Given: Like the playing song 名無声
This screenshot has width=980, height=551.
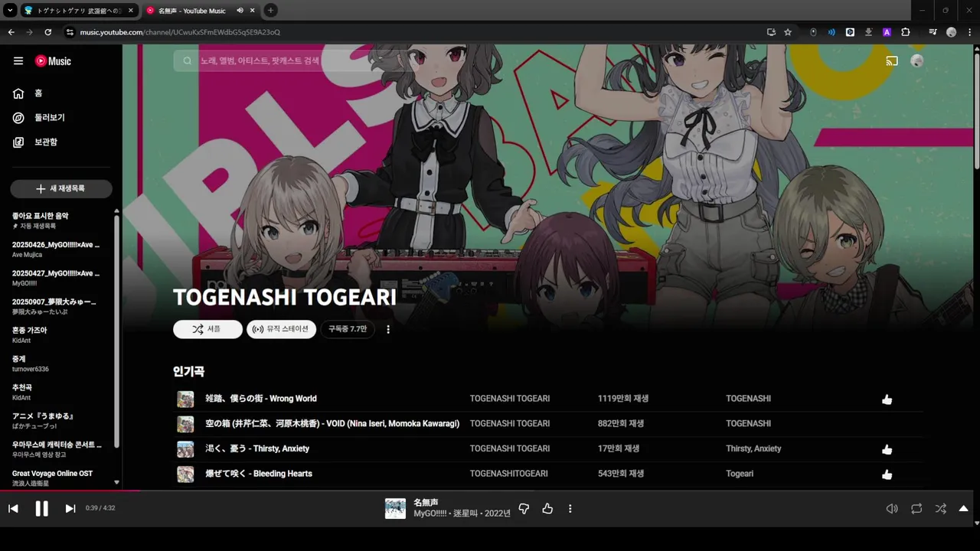Looking at the screenshot, I should click(547, 509).
